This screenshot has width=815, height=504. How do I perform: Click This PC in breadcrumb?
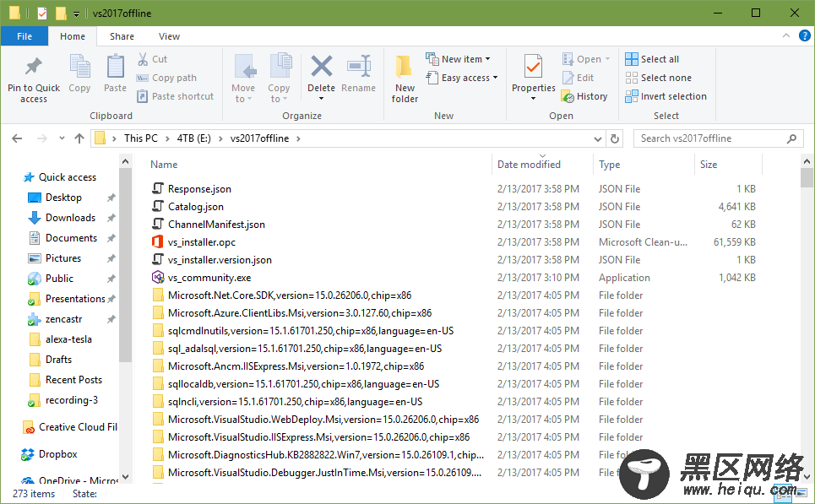140,138
